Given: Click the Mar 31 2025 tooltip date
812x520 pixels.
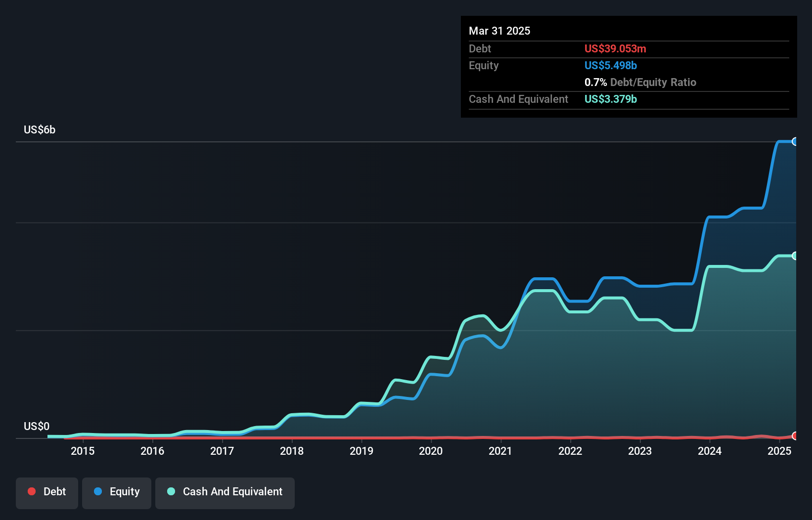Looking at the screenshot, I should coord(499,31).
